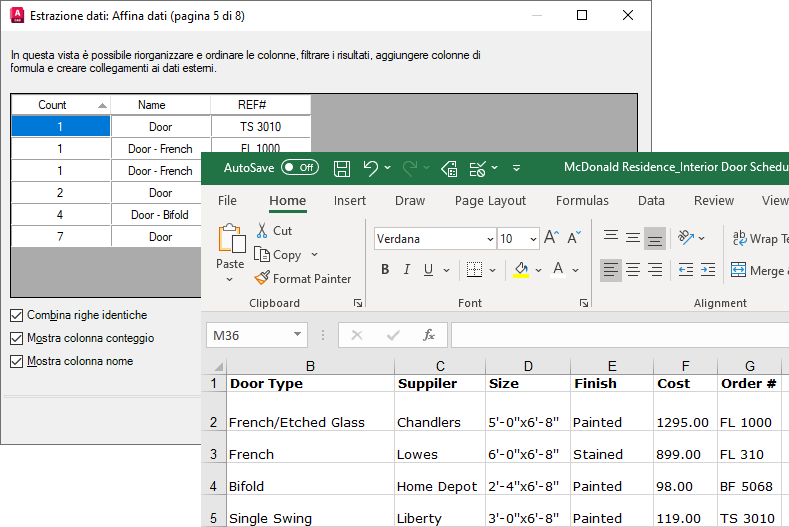Click the REF# column header
Screen dimensions: 789x527
coord(261,105)
